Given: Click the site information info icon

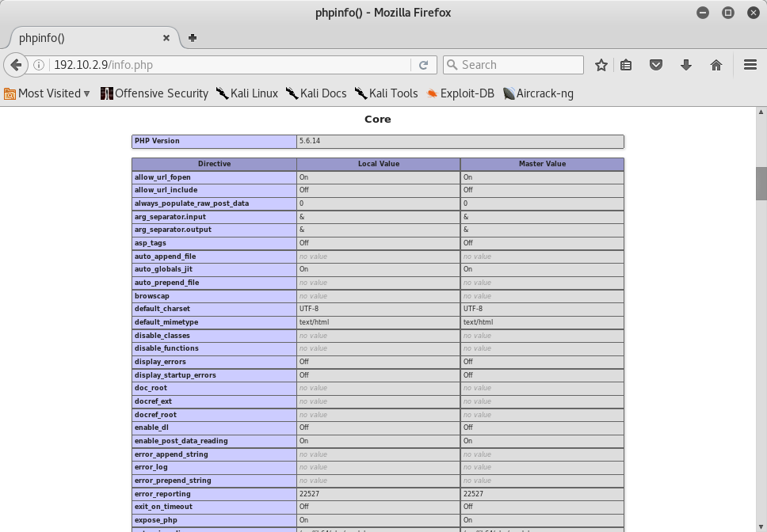Looking at the screenshot, I should [37, 64].
